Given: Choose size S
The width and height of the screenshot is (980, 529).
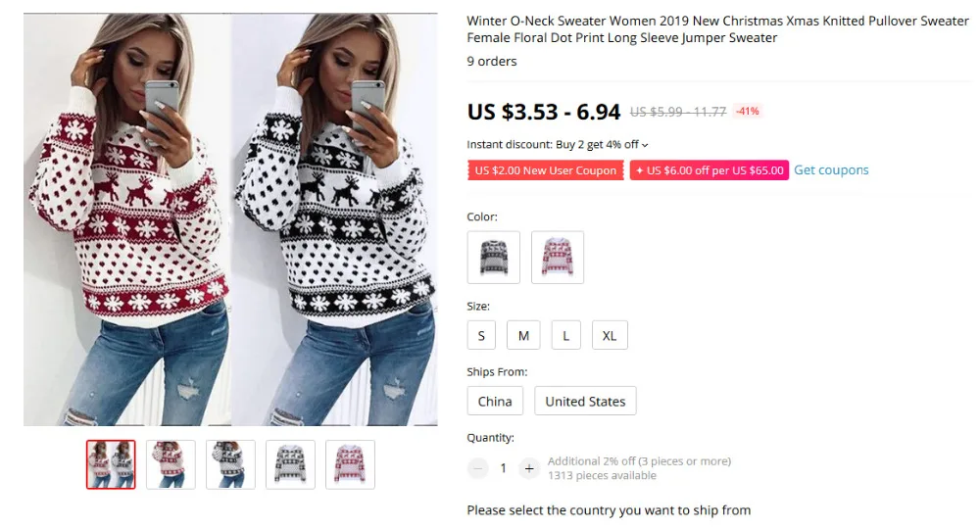Looking at the screenshot, I should point(481,335).
